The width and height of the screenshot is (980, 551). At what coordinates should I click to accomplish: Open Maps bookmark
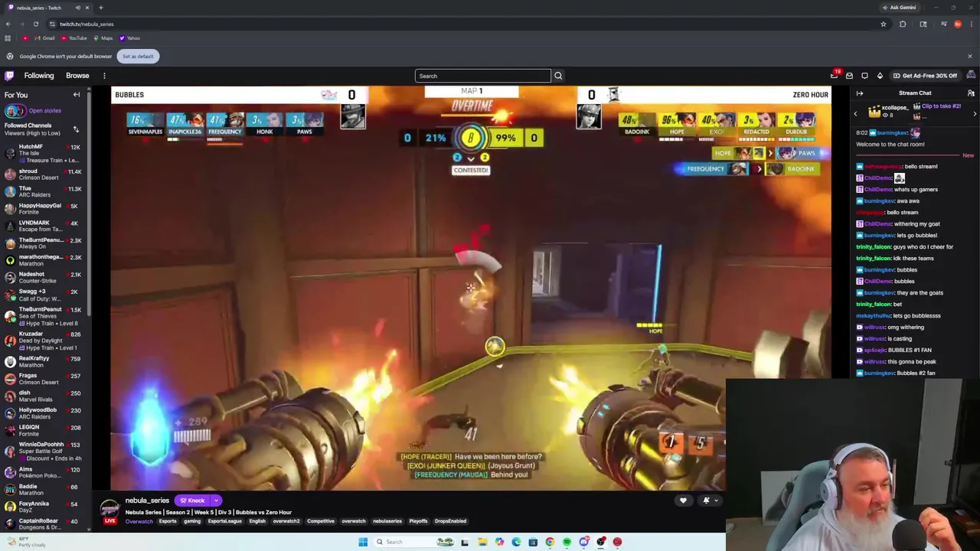click(x=103, y=38)
